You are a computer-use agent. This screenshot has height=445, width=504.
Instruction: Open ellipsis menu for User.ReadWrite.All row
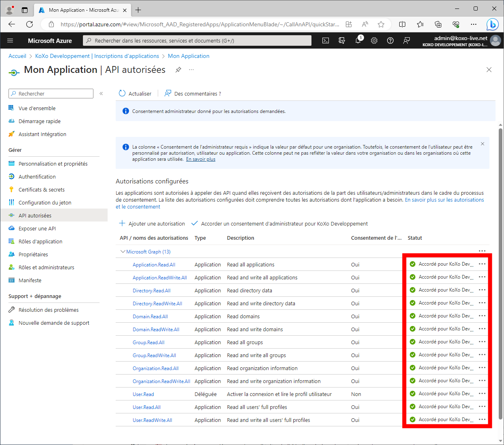(x=482, y=419)
